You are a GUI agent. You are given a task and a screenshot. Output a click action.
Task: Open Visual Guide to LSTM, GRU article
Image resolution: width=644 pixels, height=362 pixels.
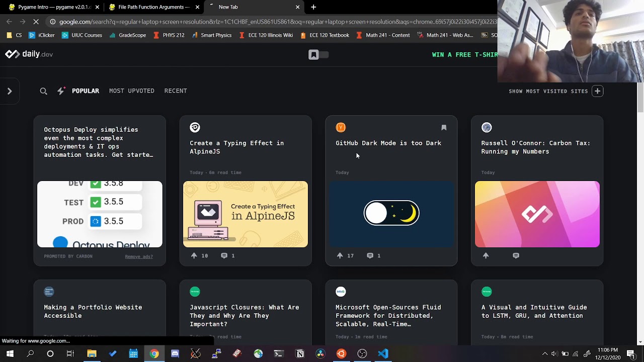click(x=534, y=312)
